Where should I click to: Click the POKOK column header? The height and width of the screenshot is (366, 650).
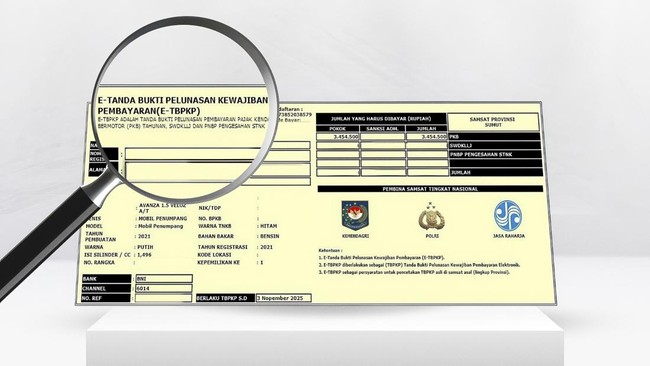tap(338, 128)
